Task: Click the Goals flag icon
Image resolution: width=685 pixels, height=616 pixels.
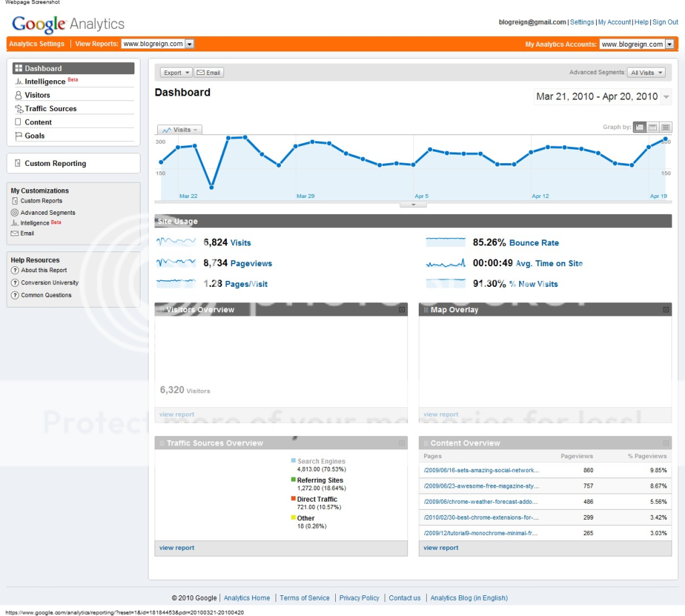Action: 18,136
